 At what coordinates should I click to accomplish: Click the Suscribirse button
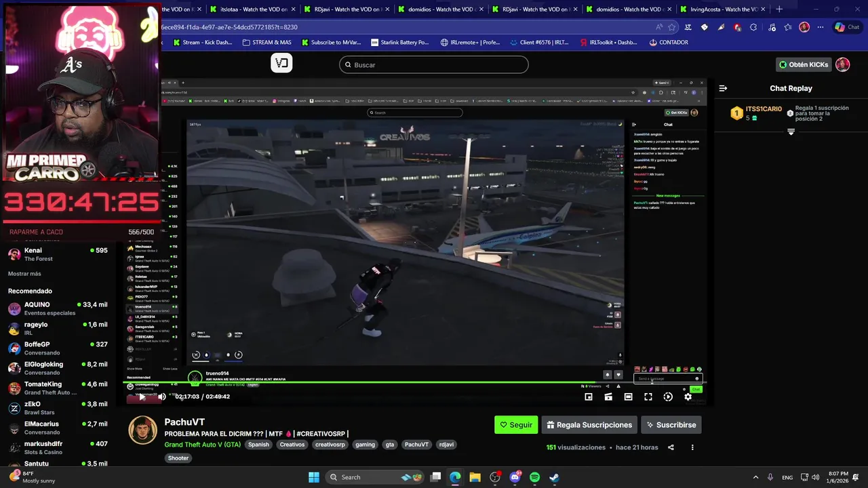coord(671,425)
